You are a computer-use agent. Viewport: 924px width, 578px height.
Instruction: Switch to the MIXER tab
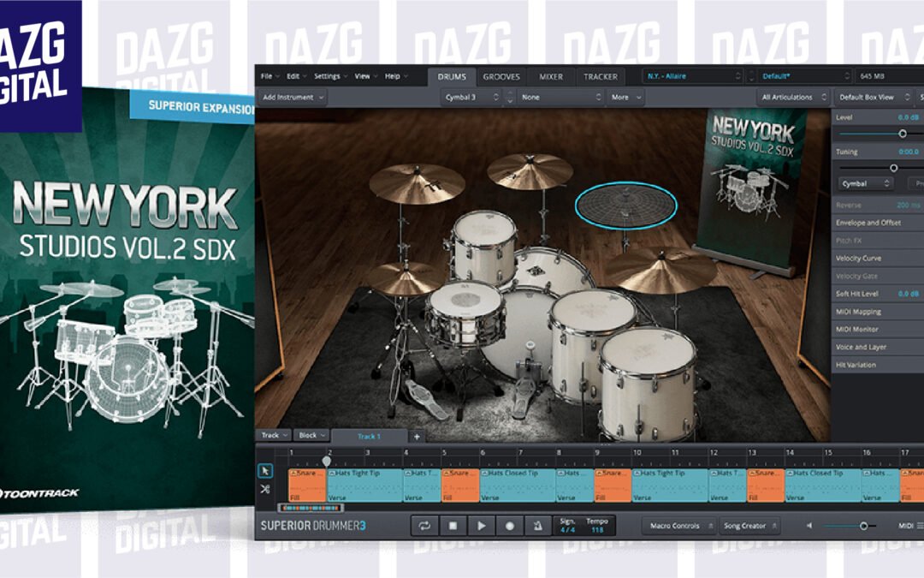coord(551,77)
